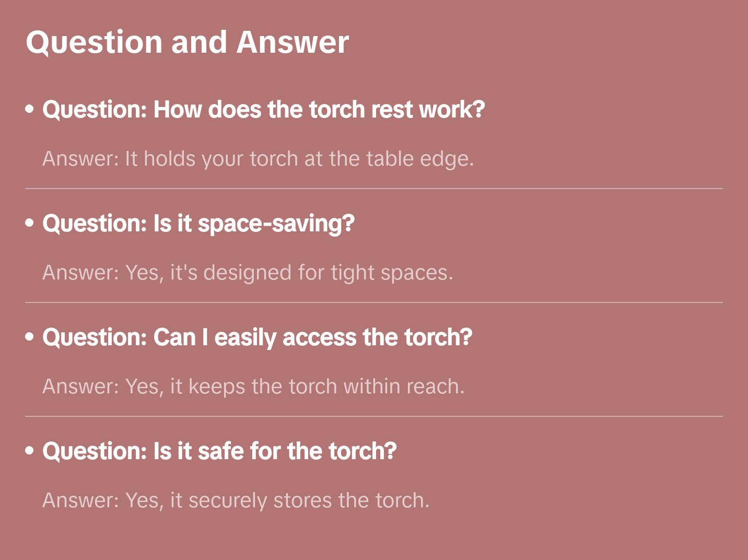
Task: Click the bullet next to the space-saving question
Action: click(x=30, y=224)
